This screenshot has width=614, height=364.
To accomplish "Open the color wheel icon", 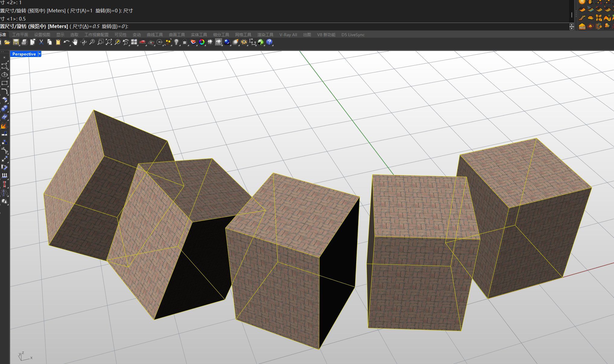I will tap(202, 42).
